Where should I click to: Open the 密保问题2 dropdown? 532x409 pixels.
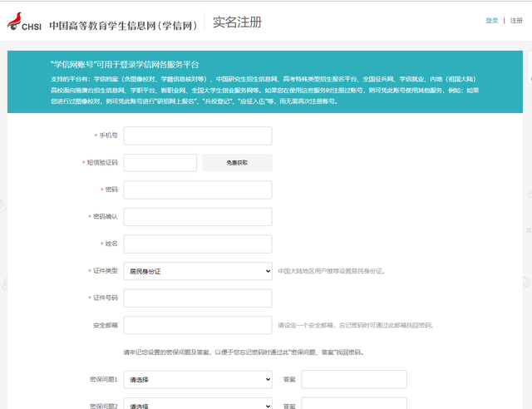[197, 405]
